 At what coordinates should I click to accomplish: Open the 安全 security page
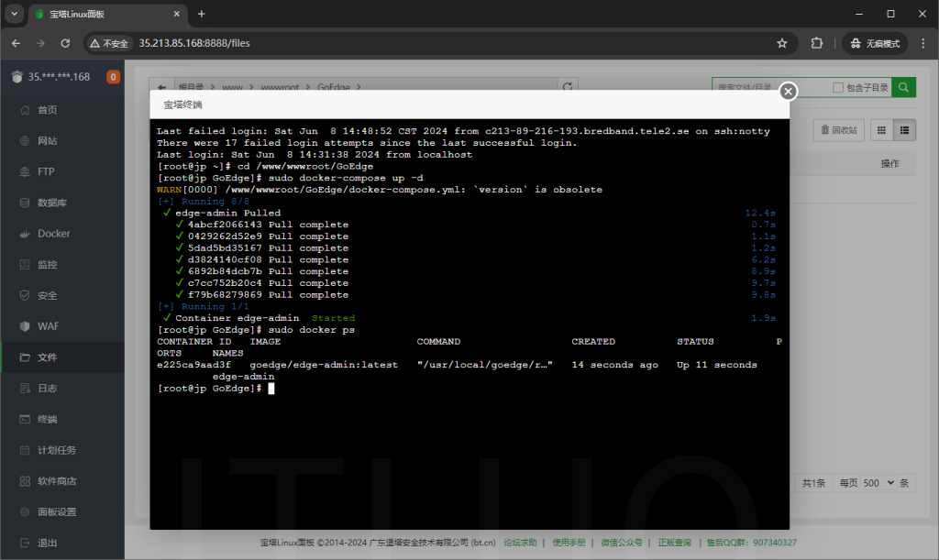tap(47, 296)
